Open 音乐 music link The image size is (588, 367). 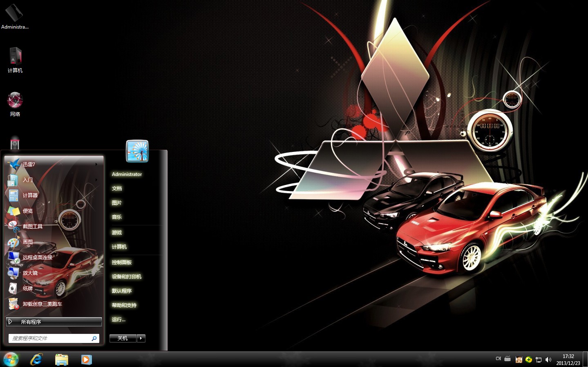pos(117,217)
